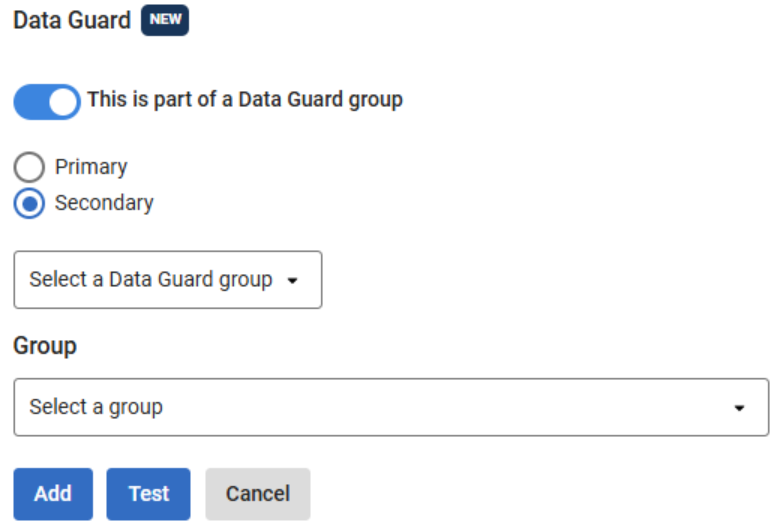Click the caret arrow in Group dropdown
This screenshot has width=777, height=528.
tap(740, 408)
